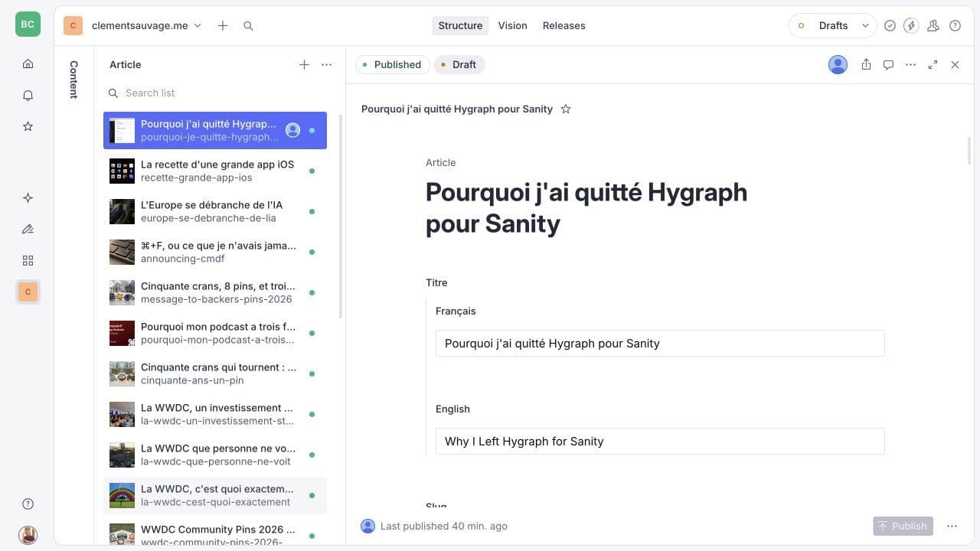The image size is (980, 551).
Task: Click the user avatar at bottom left
Action: tap(28, 535)
